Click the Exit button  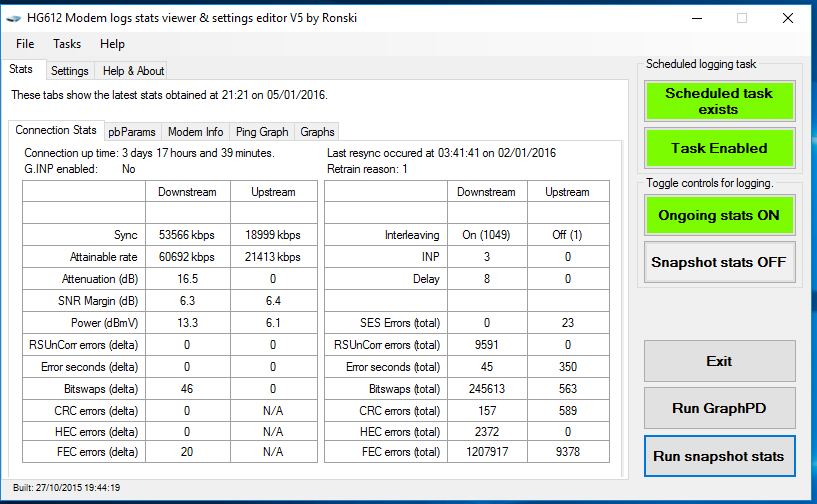tap(719, 361)
